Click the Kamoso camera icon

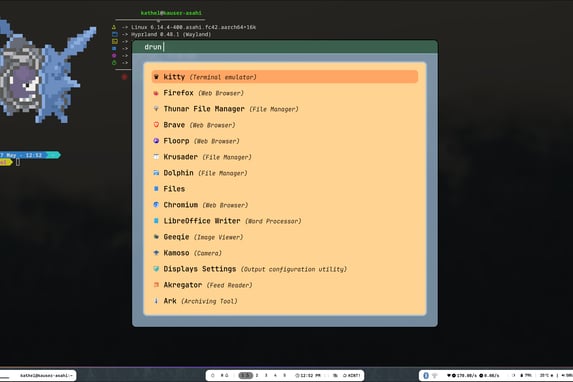click(x=156, y=253)
